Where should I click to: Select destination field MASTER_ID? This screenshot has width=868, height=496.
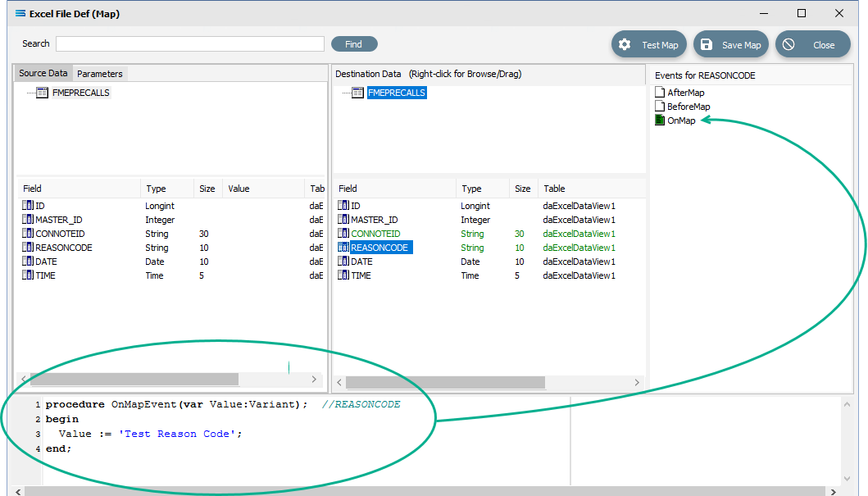375,220
